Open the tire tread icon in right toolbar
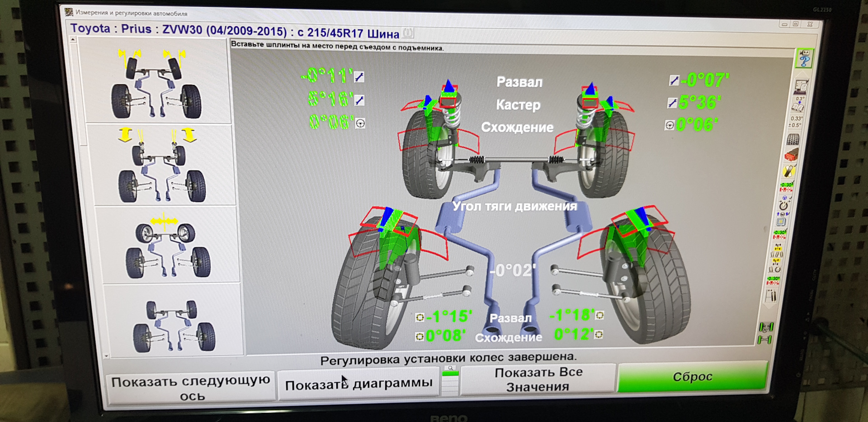 793,139
